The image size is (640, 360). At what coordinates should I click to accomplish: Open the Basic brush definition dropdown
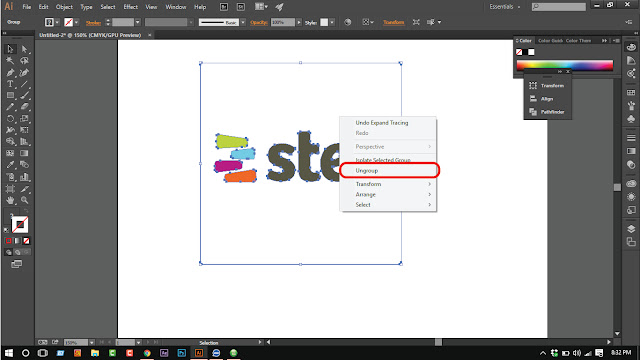pos(243,22)
